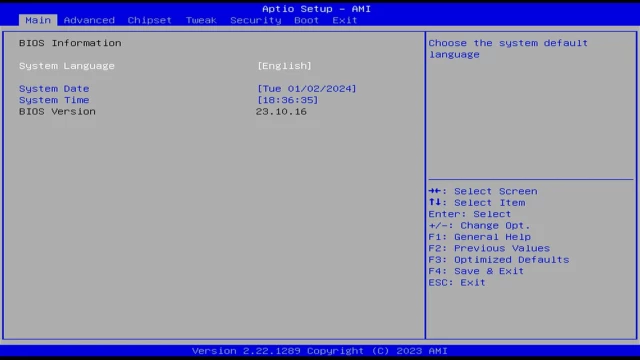This screenshot has height=360, width=640.
Task: Click the F1: General Help hint
Action: 480,237
